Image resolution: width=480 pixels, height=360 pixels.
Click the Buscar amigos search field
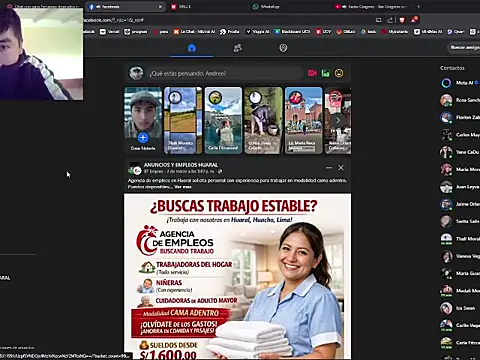point(464,47)
